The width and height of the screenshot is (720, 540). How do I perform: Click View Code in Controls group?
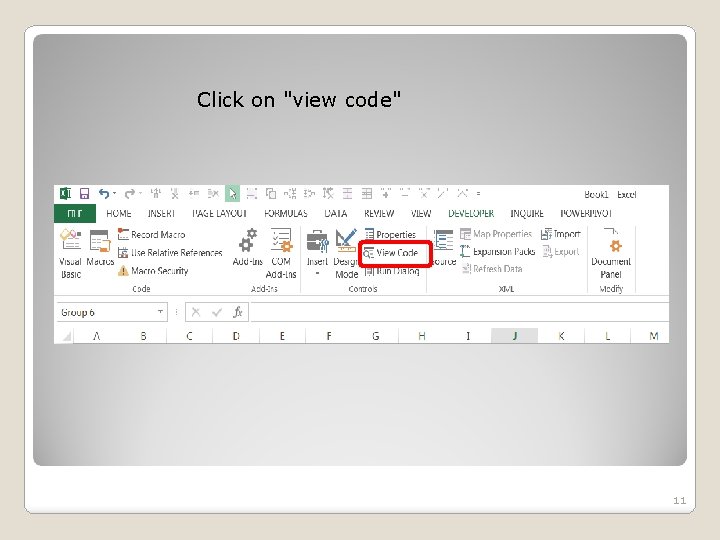pos(391,253)
